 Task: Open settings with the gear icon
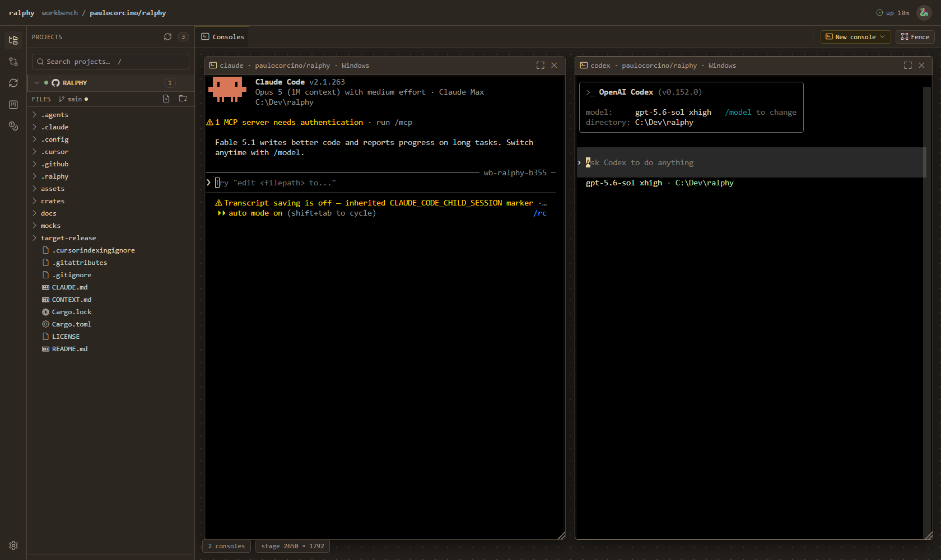tap(13, 545)
